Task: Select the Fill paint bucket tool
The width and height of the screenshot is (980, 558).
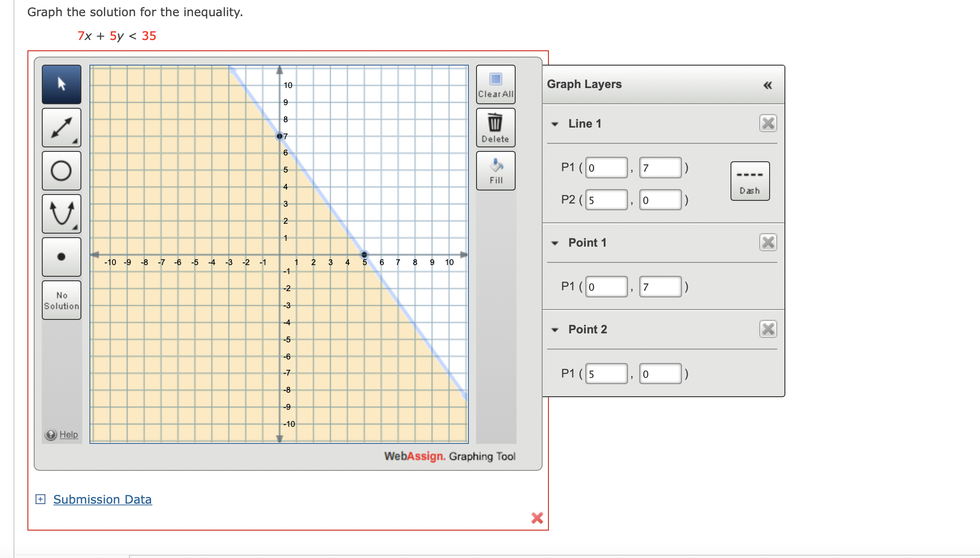Action: pyautogui.click(x=495, y=170)
